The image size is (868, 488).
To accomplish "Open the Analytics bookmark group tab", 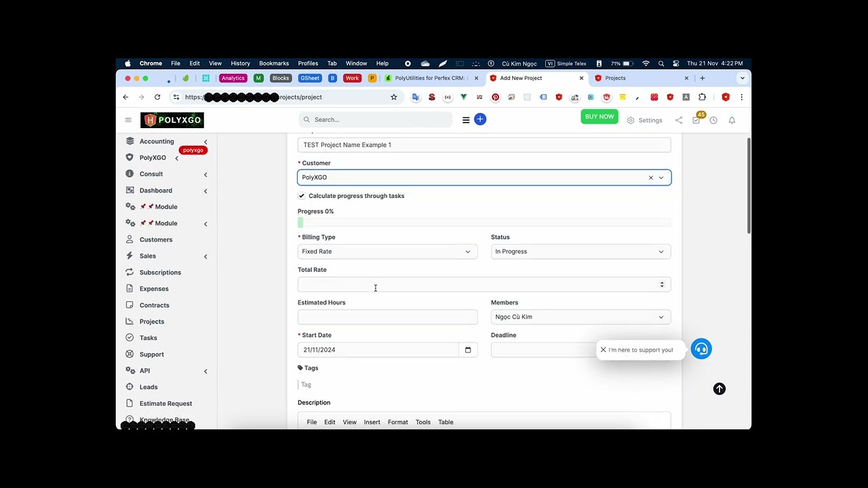I will [233, 78].
